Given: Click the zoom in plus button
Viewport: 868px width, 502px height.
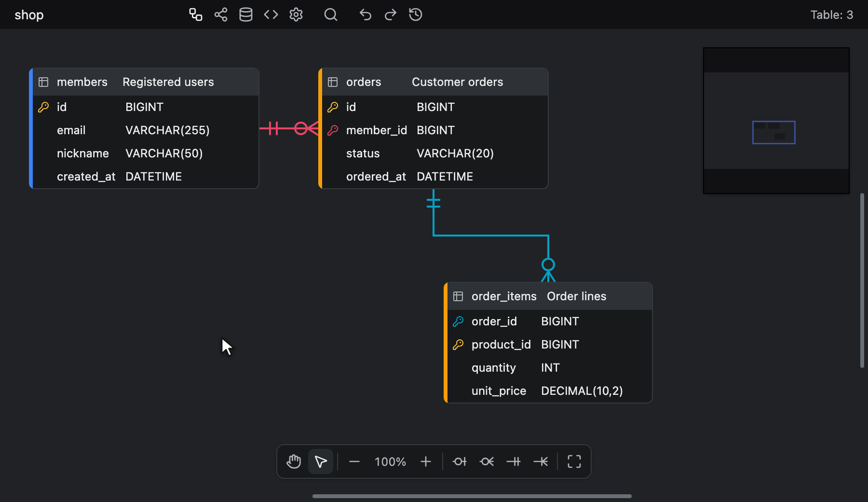Looking at the screenshot, I should click(426, 461).
